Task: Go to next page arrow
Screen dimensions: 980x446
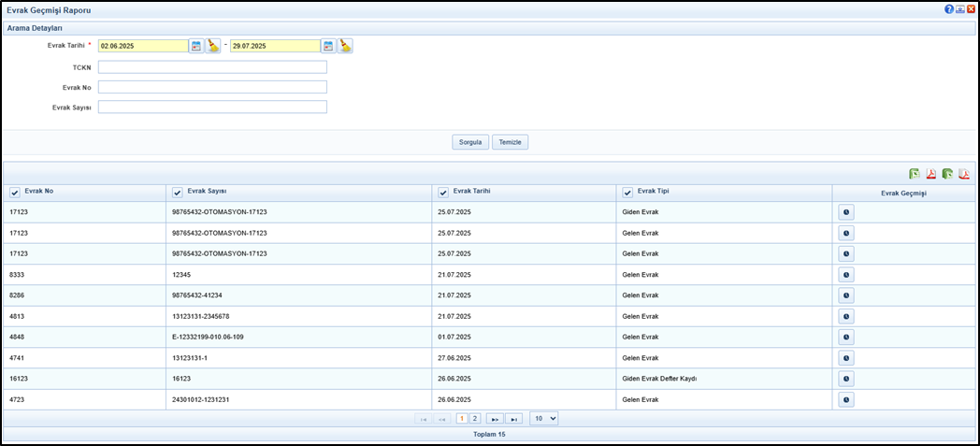Action: [x=495, y=419]
